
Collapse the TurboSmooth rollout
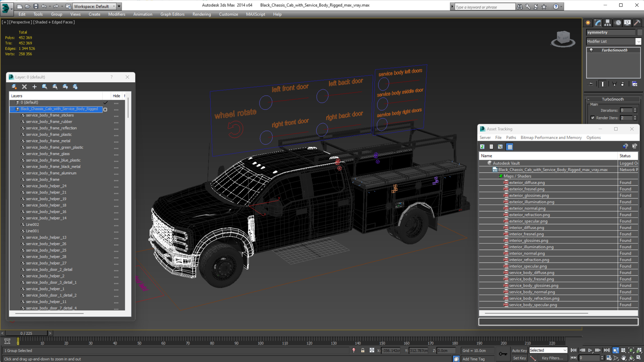coord(588,99)
